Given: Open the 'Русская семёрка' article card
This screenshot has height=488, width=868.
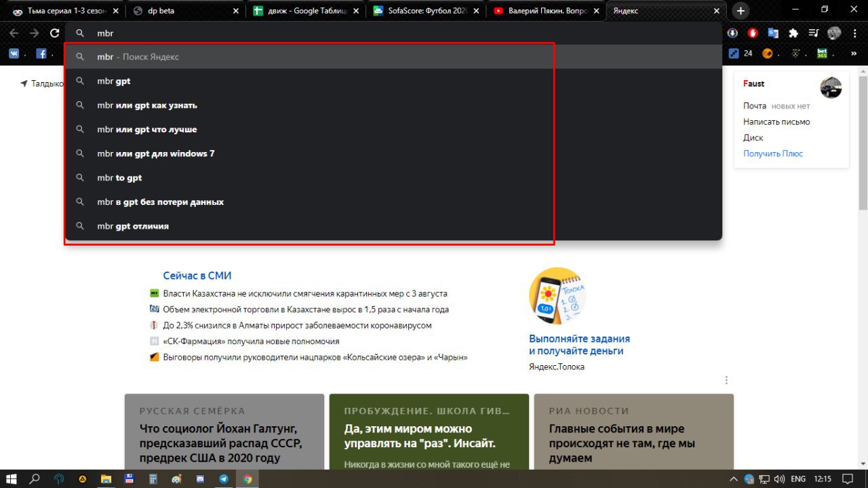Looking at the screenshot, I should 224,432.
